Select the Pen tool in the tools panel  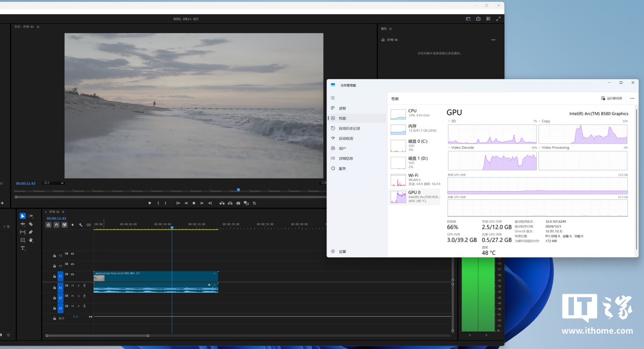pos(30,232)
